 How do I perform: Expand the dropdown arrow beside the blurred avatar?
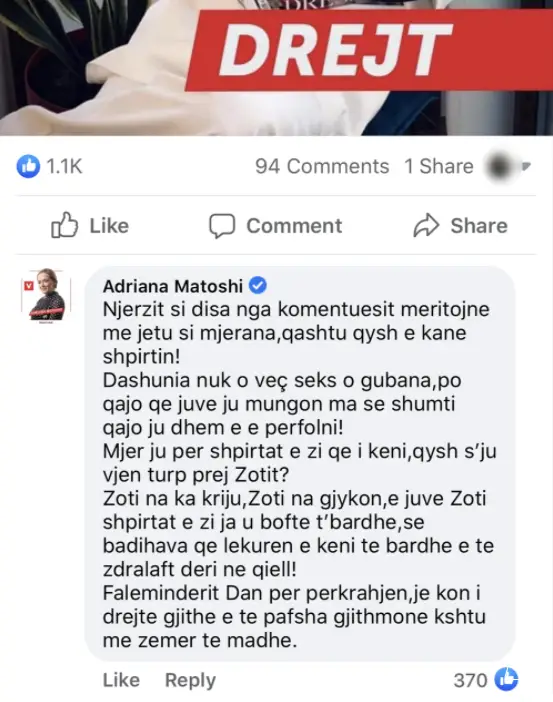(x=526, y=166)
